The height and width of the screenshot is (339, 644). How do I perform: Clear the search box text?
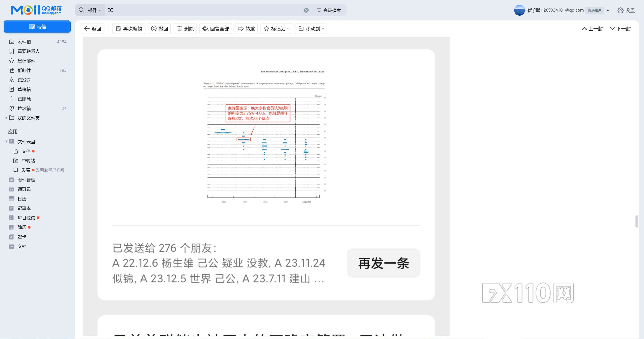(x=306, y=10)
